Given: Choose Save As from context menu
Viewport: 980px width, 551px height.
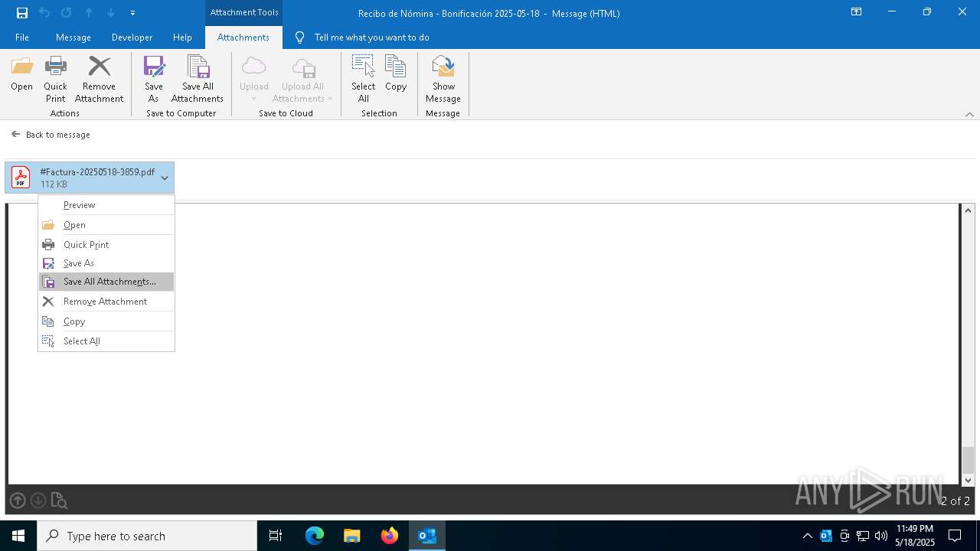Looking at the screenshot, I should pyautogui.click(x=106, y=263).
